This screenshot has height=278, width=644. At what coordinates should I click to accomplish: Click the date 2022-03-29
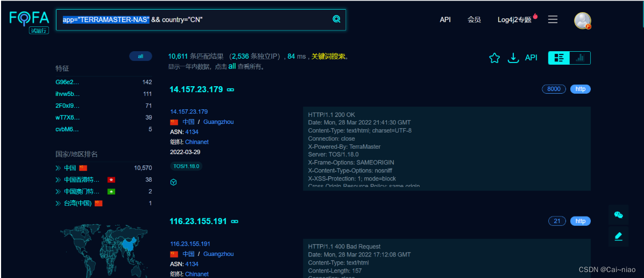point(184,152)
